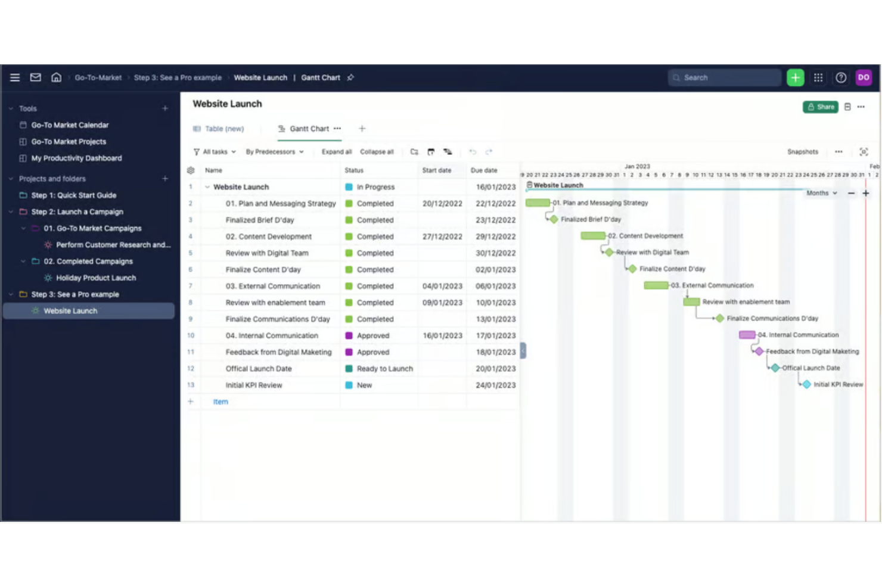
Task: Open Perform Customer Research project
Action: point(113,245)
